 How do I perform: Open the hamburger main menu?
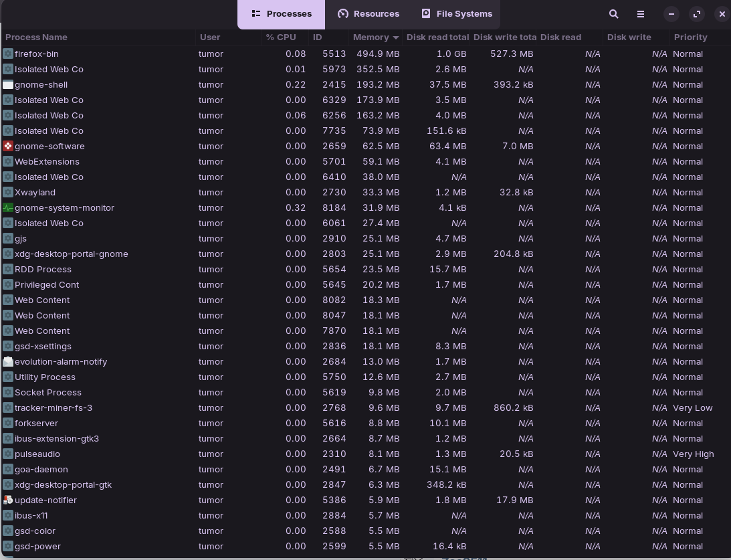pyautogui.click(x=640, y=14)
